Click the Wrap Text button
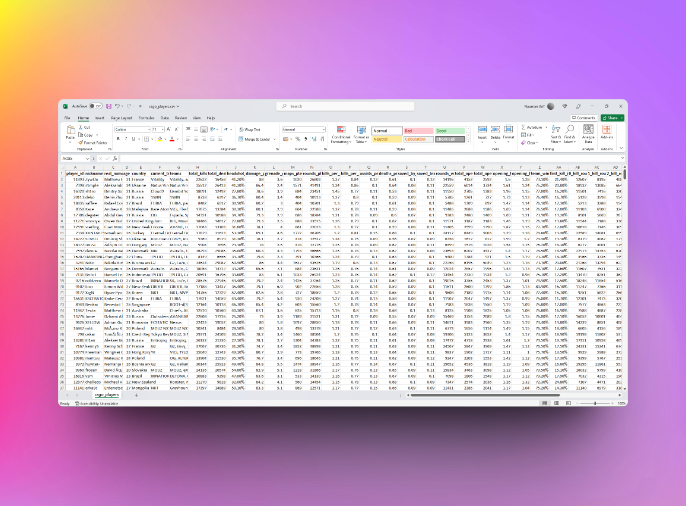The image size is (686, 506). 250,129
